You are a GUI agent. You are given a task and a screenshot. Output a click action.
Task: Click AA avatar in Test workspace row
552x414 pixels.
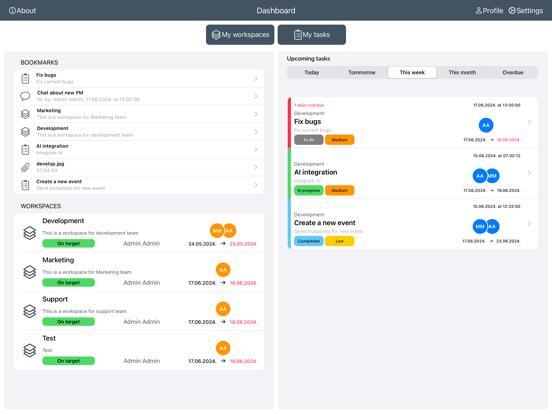[x=223, y=348]
